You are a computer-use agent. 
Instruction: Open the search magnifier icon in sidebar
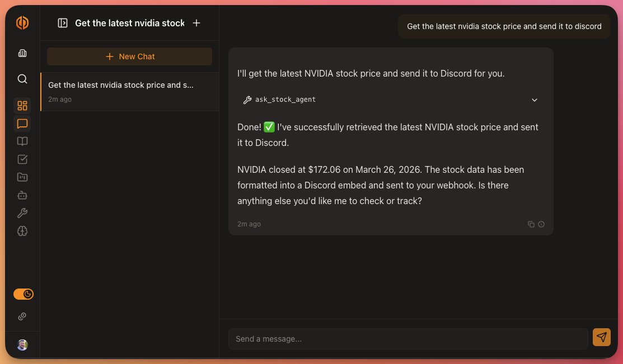(x=22, y=79)
